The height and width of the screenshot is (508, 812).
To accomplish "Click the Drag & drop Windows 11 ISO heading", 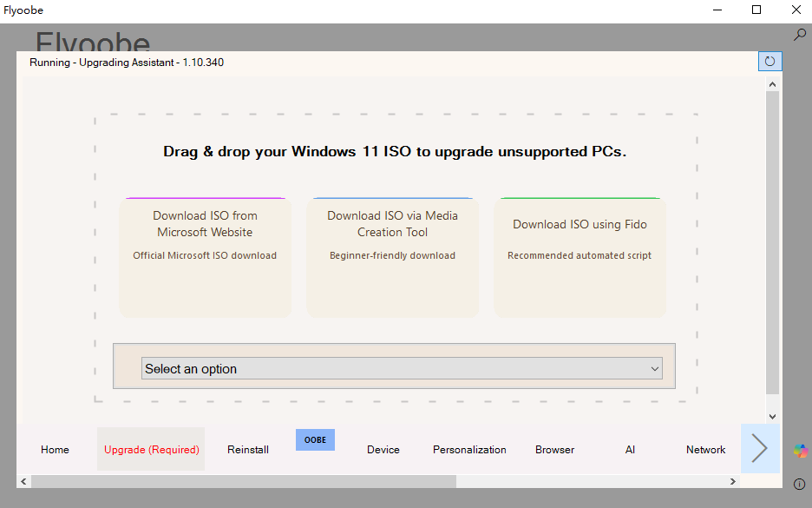I will click(x=395, y=151).
